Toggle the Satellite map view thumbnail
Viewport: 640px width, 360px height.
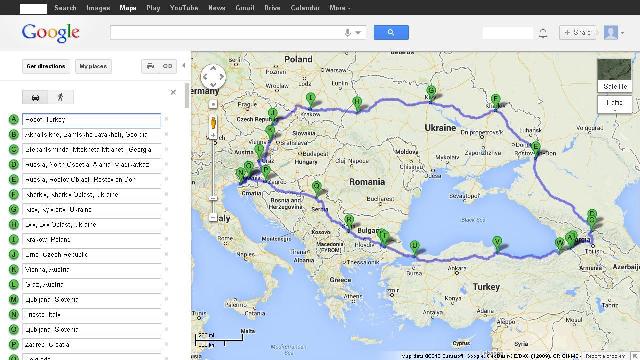click(614, 75)
